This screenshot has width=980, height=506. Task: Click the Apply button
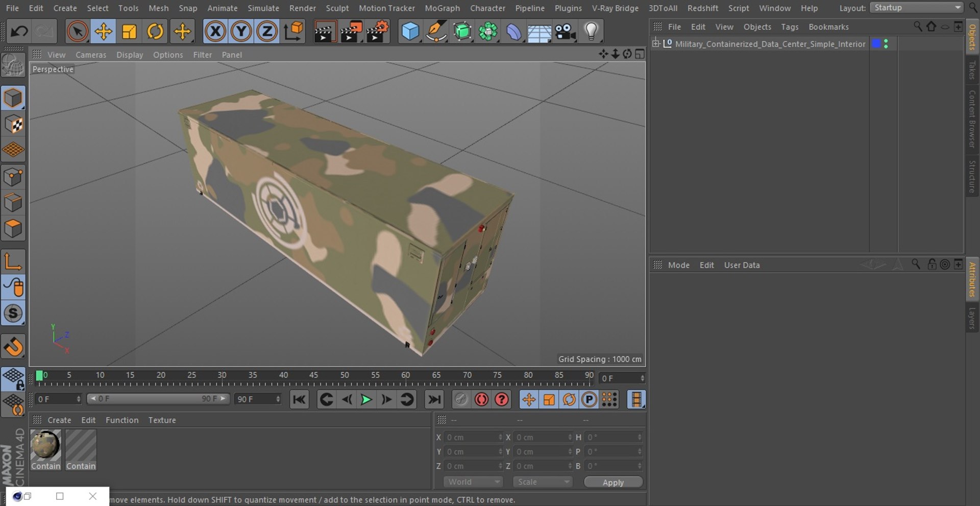pyautogui.click(x=613, y=483)
